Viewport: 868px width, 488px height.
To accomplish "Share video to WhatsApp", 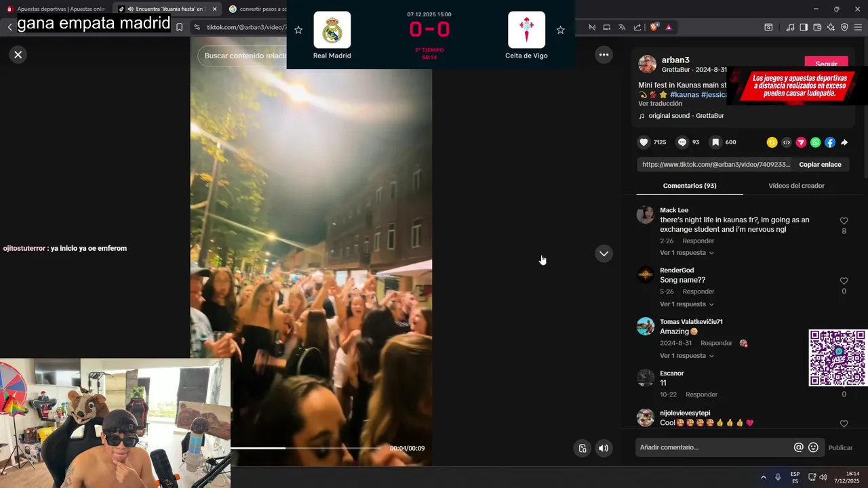I will (816, 142).
